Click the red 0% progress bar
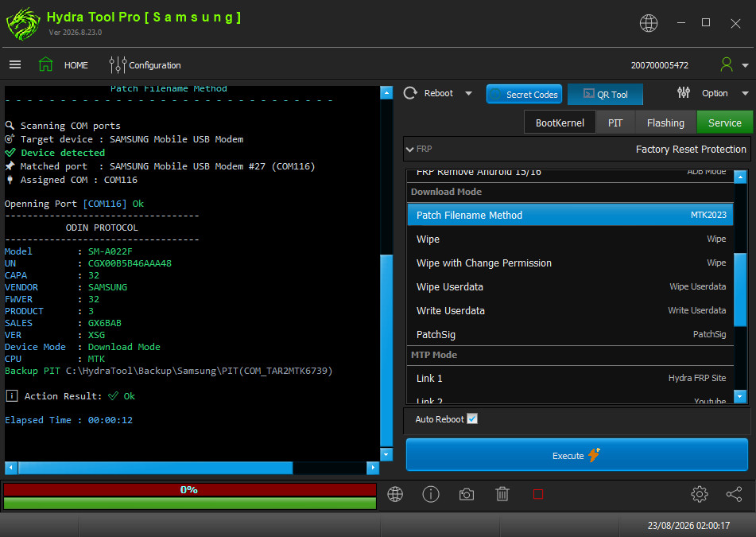The image size is (756, 537). tap(189, 490)
